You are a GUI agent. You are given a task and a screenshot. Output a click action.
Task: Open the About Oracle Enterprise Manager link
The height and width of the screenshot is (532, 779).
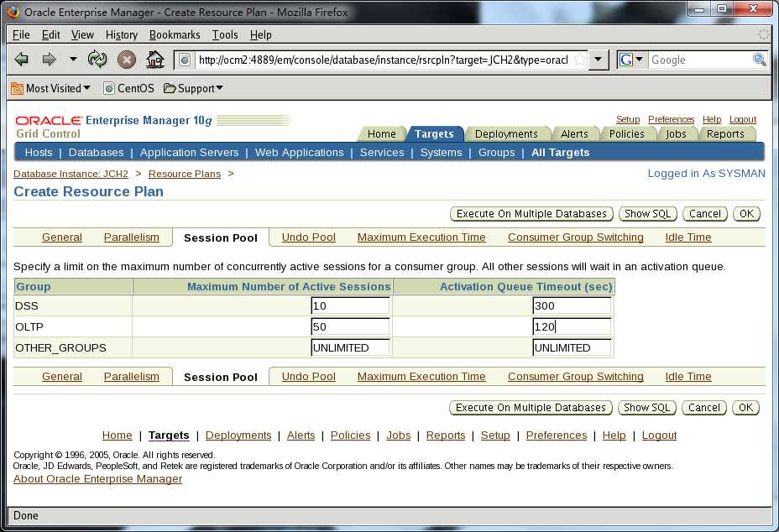pyautogui.click(x=98, y=479)
